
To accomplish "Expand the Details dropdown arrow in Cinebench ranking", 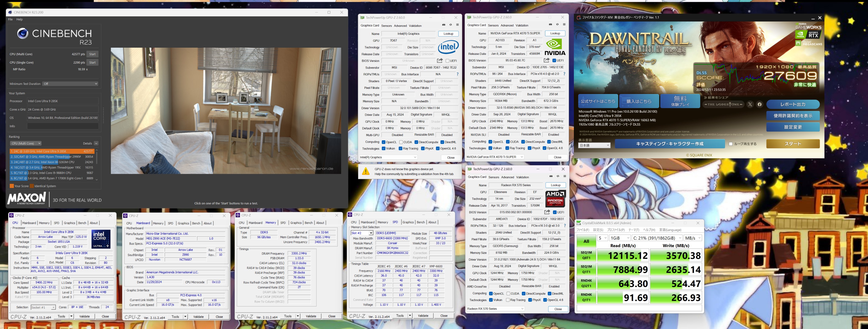I will point(96,144).
